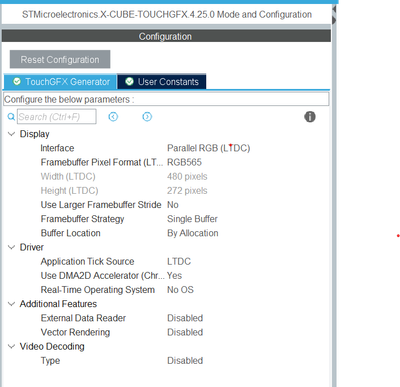Select the Type label under Video Decoding

pos(50,361)
